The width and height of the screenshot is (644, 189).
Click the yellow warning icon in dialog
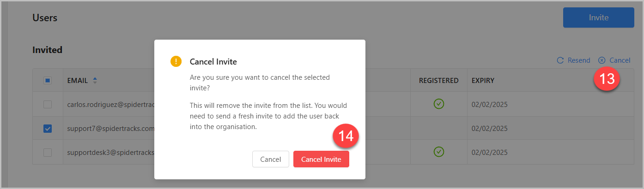tap(176, 61)
